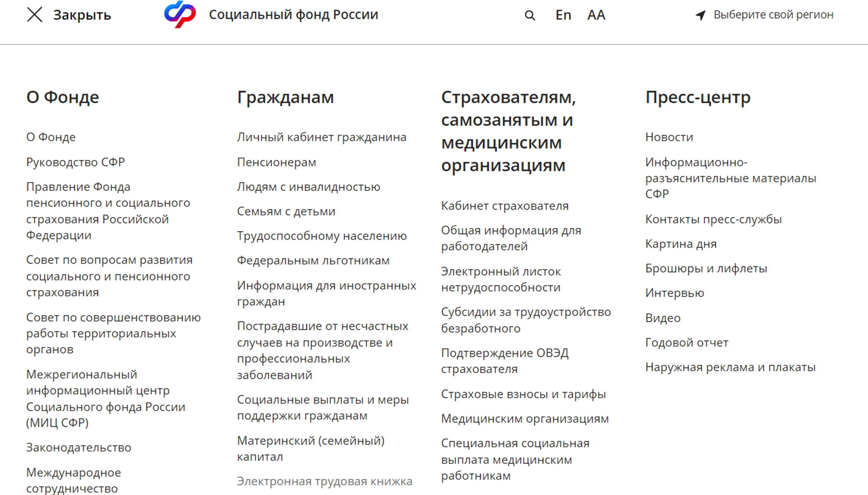Click the Закрыть label

coord(82,15)
